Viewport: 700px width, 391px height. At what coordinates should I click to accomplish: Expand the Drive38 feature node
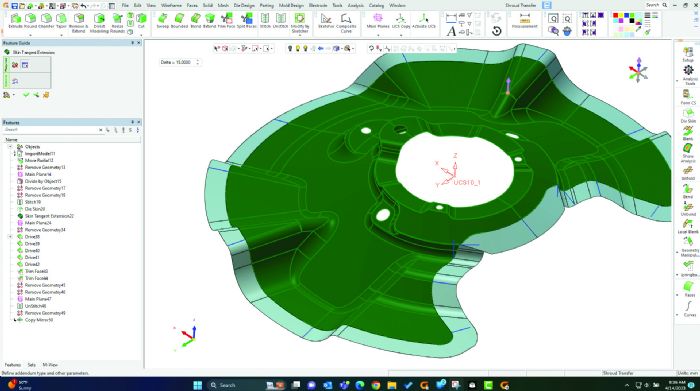click(10, 237)
